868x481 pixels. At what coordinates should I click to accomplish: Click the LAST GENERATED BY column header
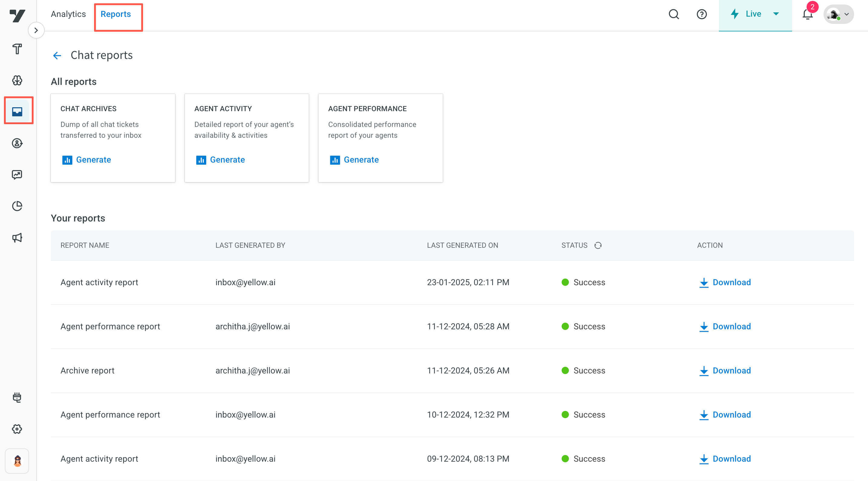tap(250, 245)
